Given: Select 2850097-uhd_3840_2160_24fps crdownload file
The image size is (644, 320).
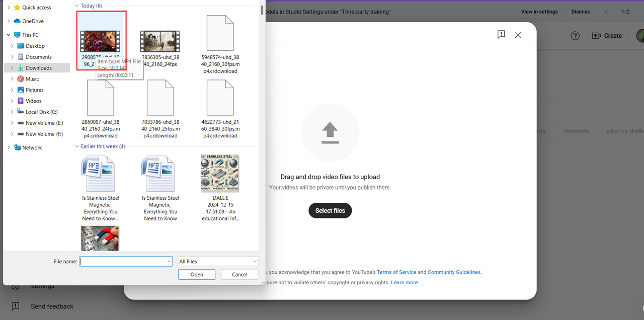Looking at the screenshot, I should 100,109.
